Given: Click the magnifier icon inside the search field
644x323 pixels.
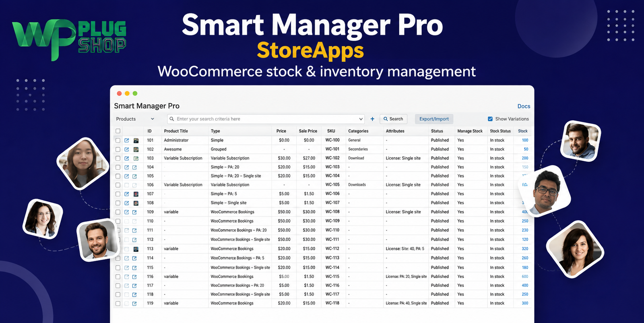Looking at the screenshot, I should click(172, 119).
